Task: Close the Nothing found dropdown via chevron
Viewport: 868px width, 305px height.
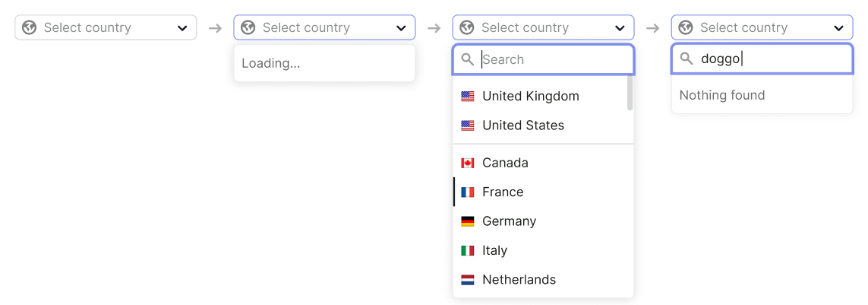Action: (839, 28)
